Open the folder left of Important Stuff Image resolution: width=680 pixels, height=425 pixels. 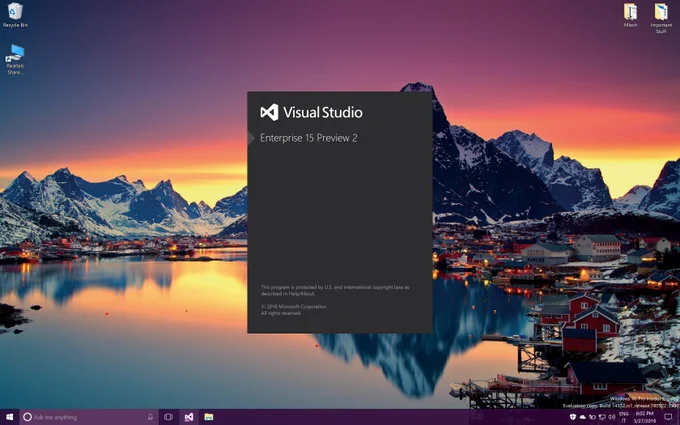pos(630,15)
